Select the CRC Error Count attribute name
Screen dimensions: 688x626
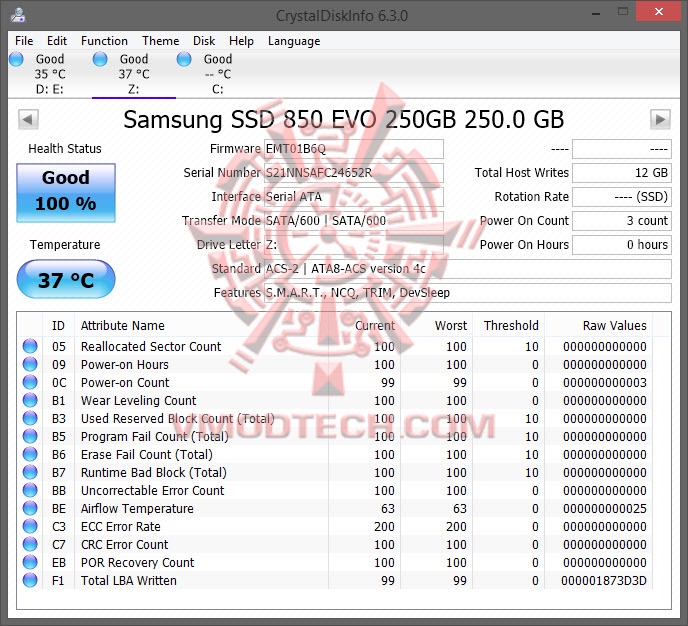tap(125, 544)
